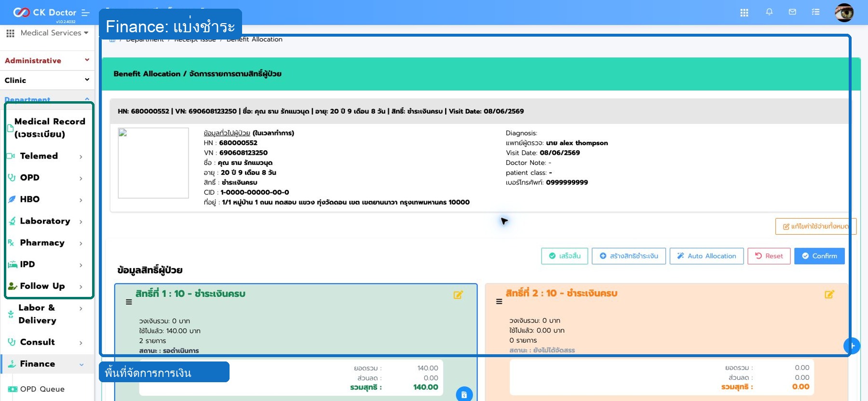
Task: Open the hamburger menu on benefit 2 card
Action: coord(499,302)
